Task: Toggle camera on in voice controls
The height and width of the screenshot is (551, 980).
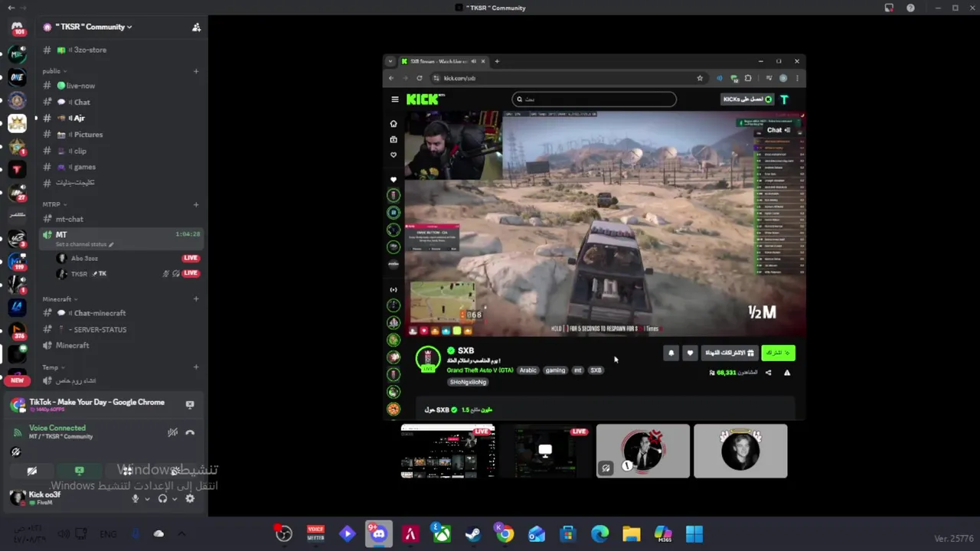Action: click(x=32, y=471)
